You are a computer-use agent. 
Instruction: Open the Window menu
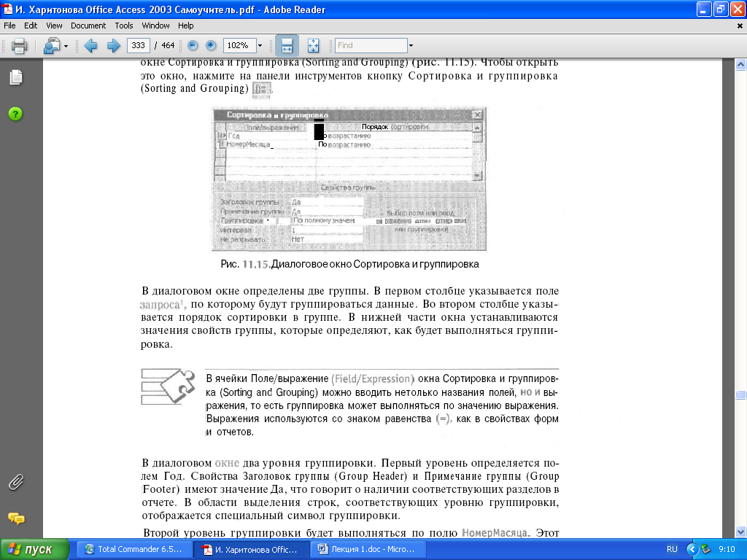(155, 26)
